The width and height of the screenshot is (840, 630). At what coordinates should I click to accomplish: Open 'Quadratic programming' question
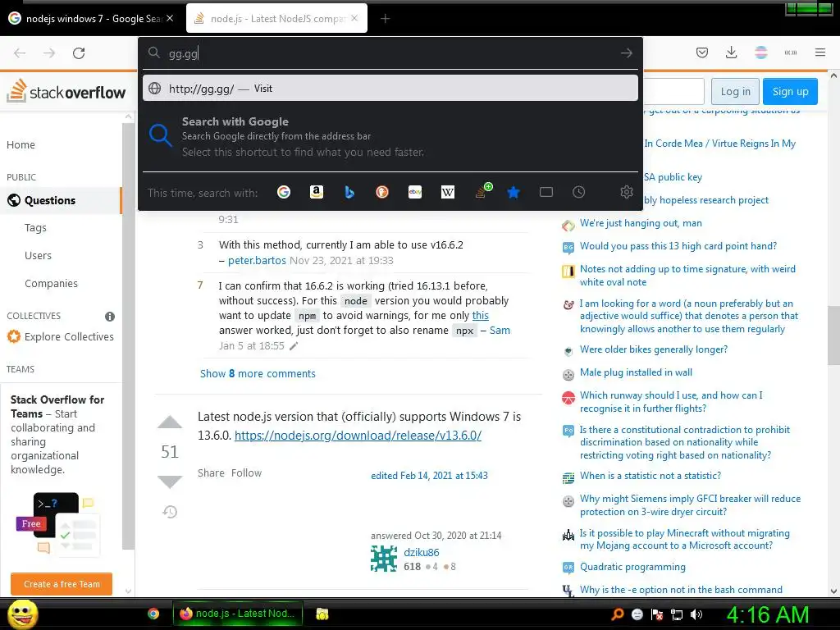click(632, 567)
